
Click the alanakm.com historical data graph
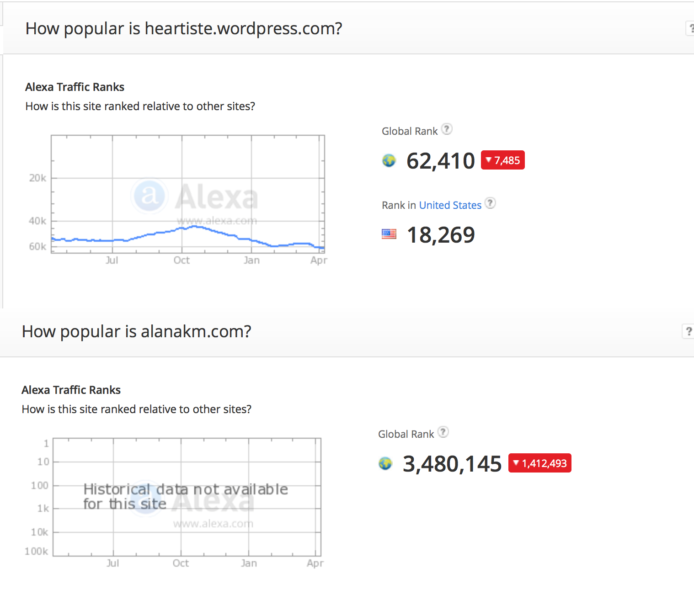[x=187, y=497]
